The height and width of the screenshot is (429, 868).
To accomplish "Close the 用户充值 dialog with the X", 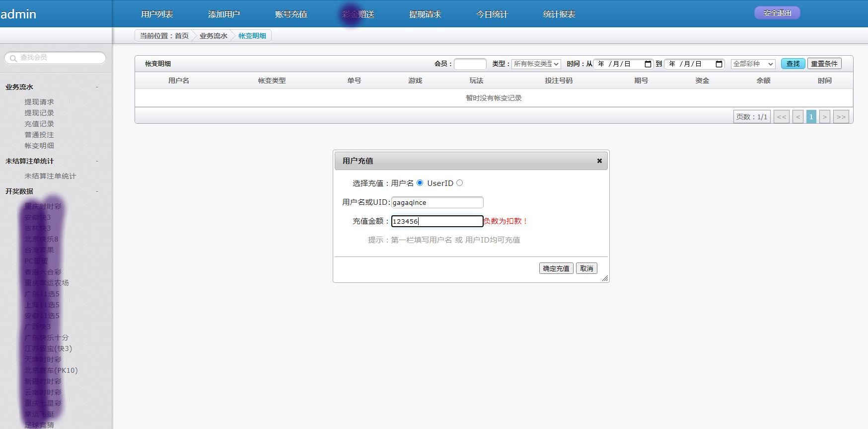I will [599, 161].
